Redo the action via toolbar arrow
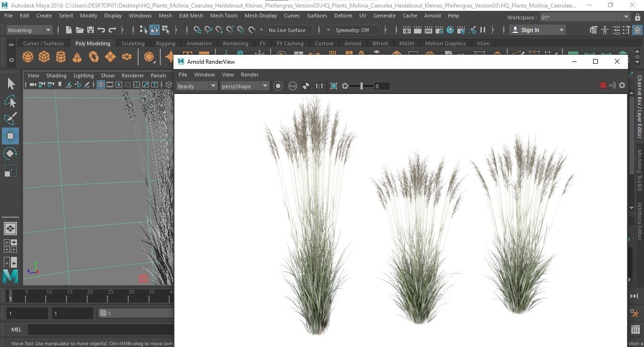644x347 pixels. click(112, 30)
